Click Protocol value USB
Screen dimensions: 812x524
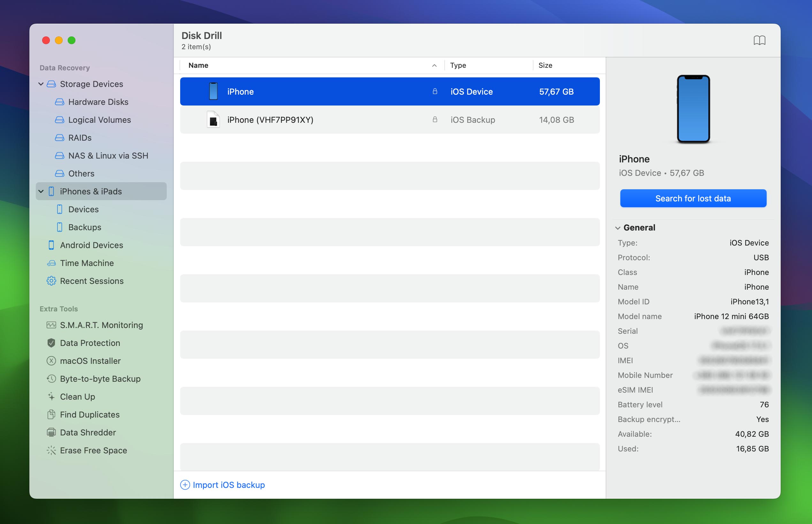coord(761,257)
